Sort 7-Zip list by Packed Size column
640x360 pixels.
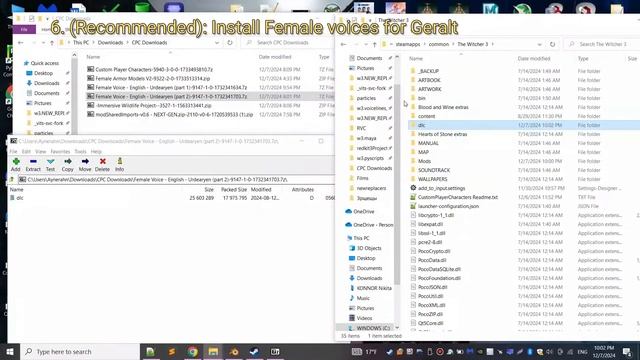233,189
